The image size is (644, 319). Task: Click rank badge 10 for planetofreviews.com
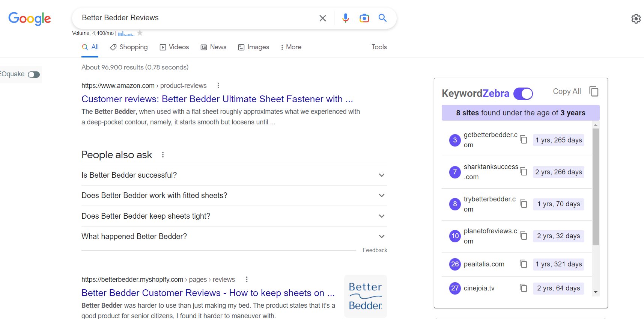click(x=455, y=236)
